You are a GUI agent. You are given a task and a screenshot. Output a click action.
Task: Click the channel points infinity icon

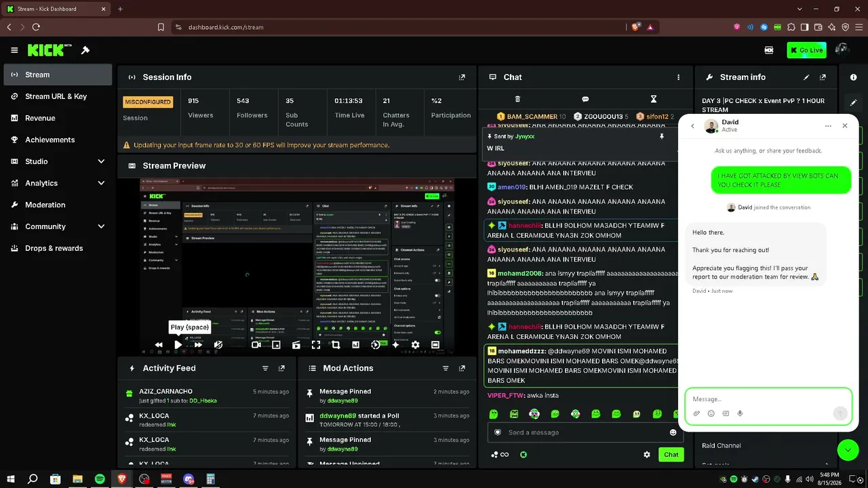coord(500,455)
